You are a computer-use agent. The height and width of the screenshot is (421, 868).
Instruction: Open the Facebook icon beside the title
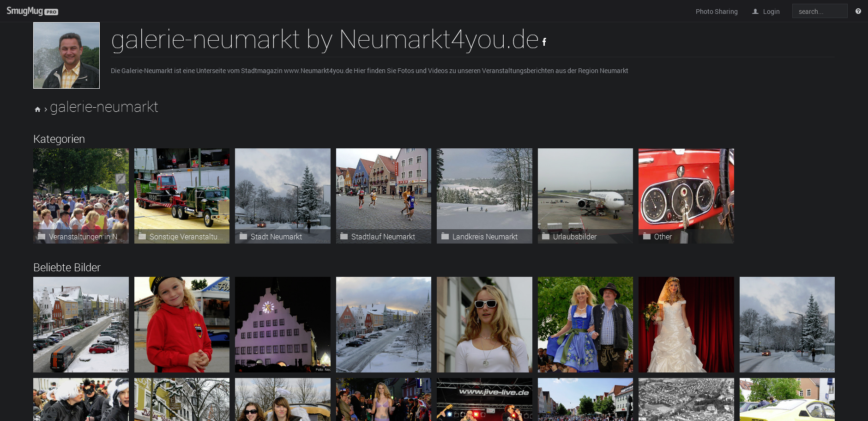(544, 42)
